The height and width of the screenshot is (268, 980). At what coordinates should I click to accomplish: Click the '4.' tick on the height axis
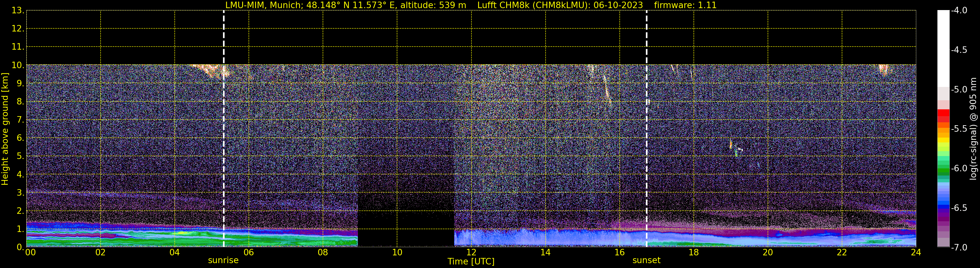(x=20, y=175)
